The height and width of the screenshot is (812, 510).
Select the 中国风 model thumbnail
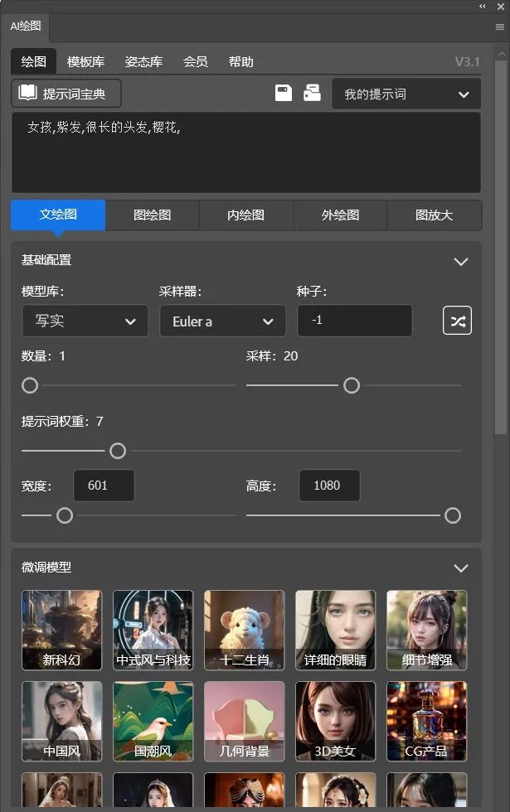tap(61, 722)
